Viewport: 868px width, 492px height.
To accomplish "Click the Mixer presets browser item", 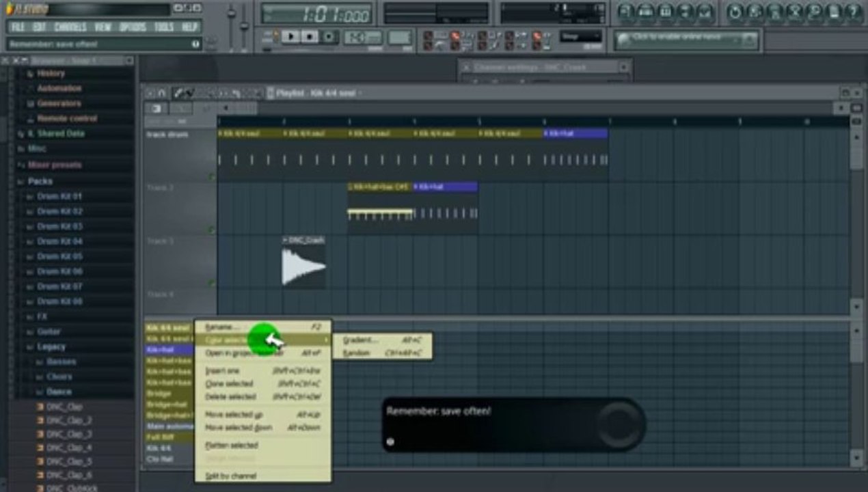I will coord(54,165).
